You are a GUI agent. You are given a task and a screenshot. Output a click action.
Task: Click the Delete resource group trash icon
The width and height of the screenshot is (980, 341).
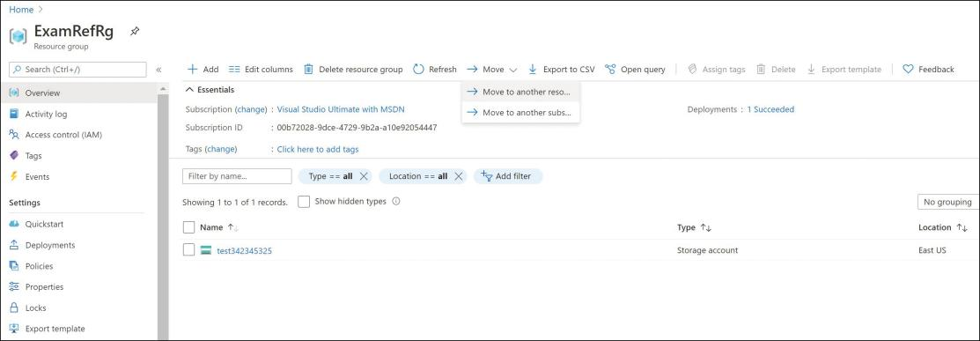tap(308, 70)
